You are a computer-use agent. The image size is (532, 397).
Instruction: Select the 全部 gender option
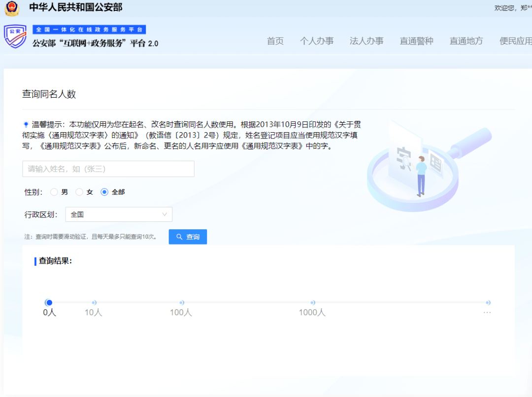(103, 192)
